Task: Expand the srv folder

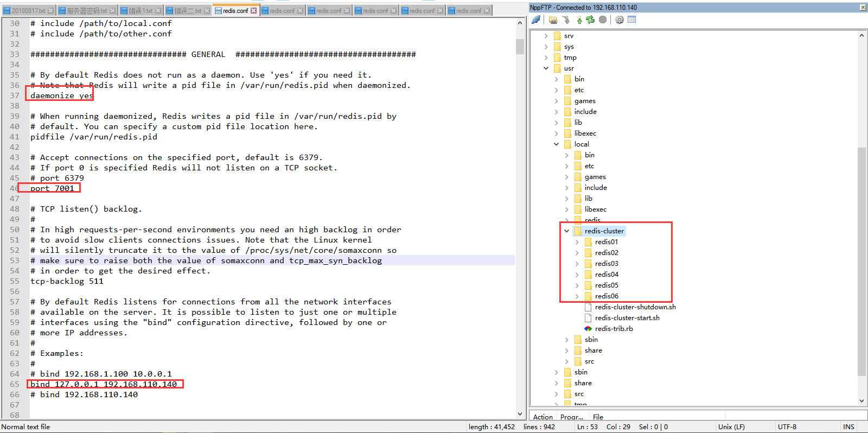Action: coord(546,36)
